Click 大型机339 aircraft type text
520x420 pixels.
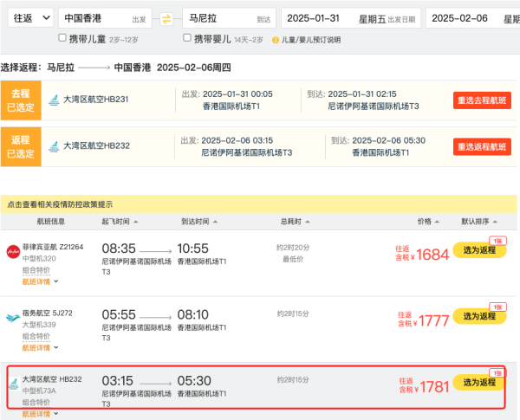tap(39, 325)
